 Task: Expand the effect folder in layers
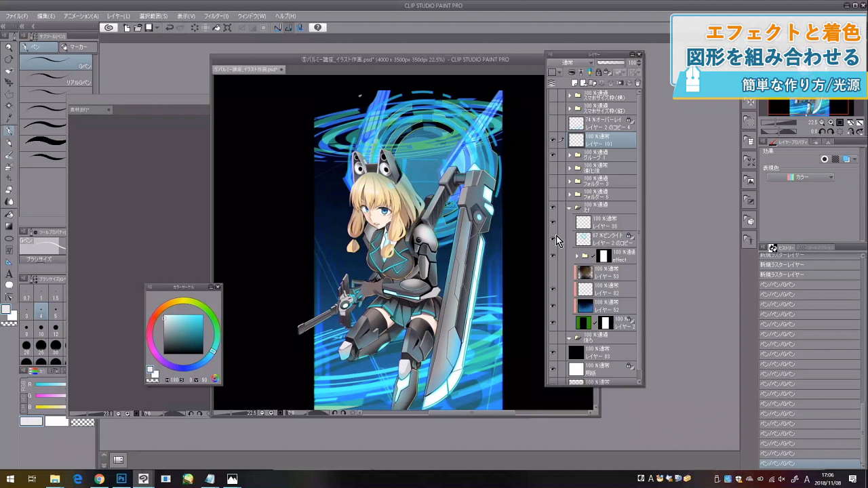pyautogui.click(x=577, y=256)
